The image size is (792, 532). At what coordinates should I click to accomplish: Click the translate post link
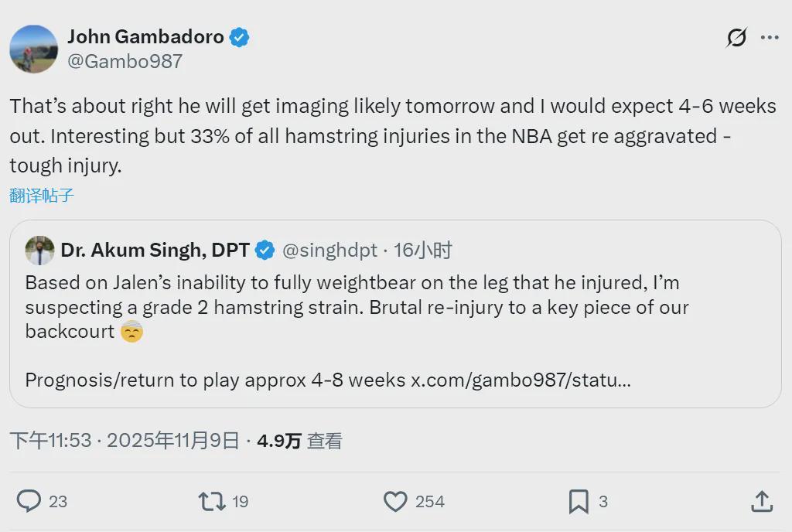pos(42,196)
